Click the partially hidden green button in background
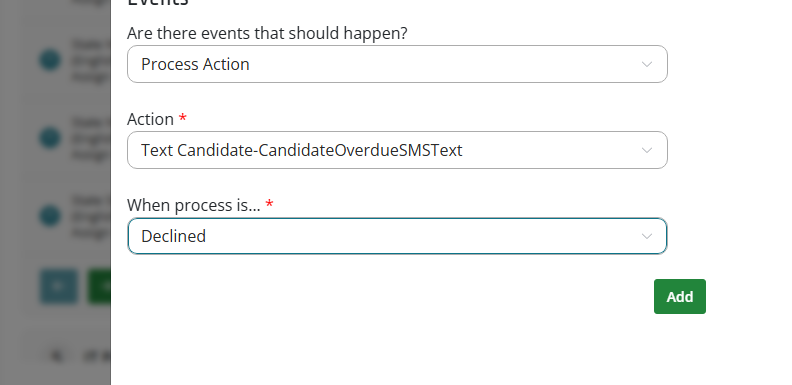 click(x=100, y=286)
